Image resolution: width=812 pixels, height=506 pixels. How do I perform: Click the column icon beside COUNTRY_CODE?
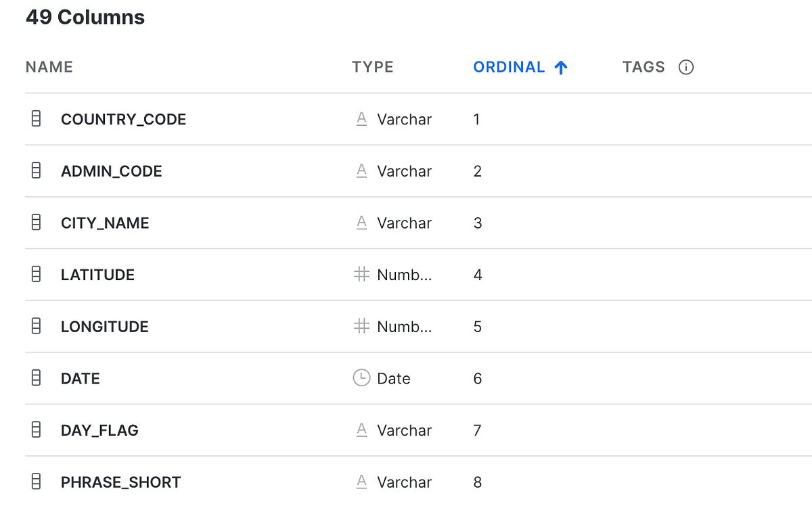(x=36, y=119)
